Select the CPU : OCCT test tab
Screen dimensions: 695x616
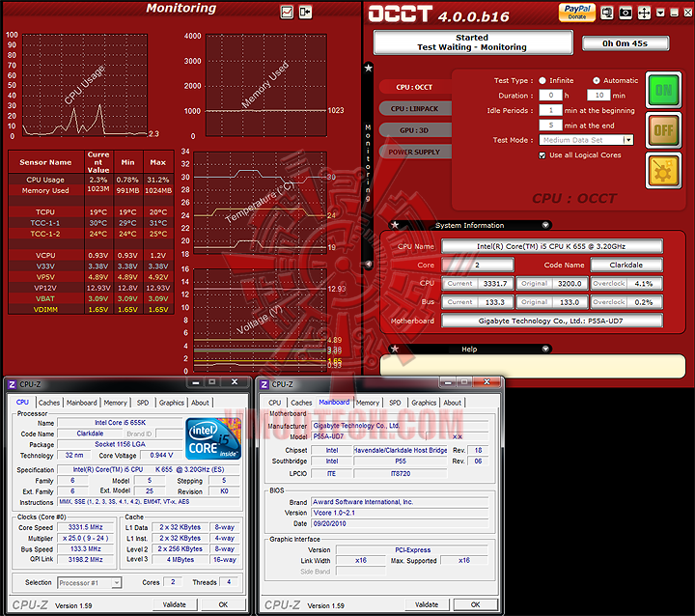[x=415, y=87]
